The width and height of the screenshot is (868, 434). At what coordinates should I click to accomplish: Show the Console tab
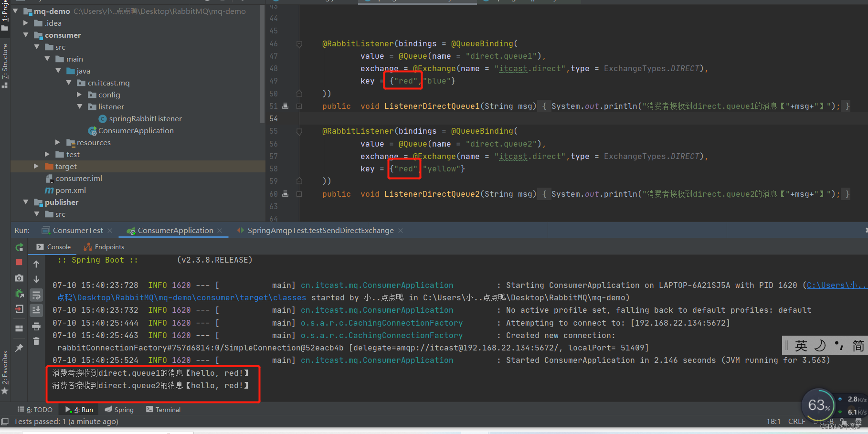(x=53, y=247)
